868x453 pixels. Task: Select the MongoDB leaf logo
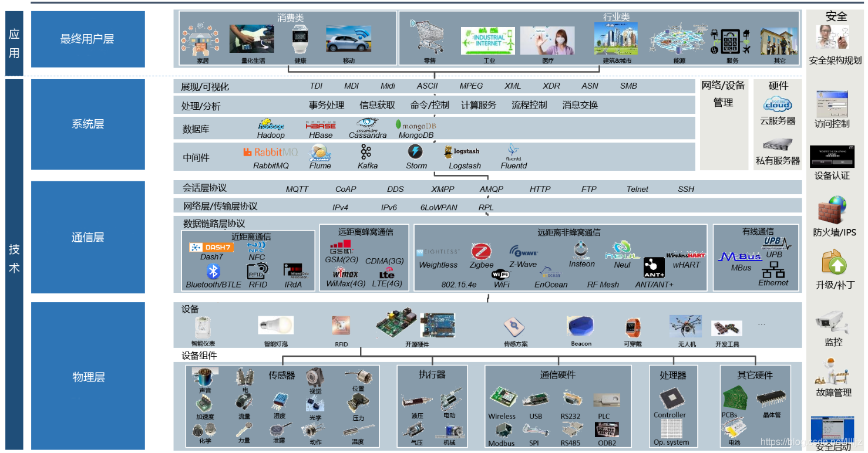tap(415, 125)
